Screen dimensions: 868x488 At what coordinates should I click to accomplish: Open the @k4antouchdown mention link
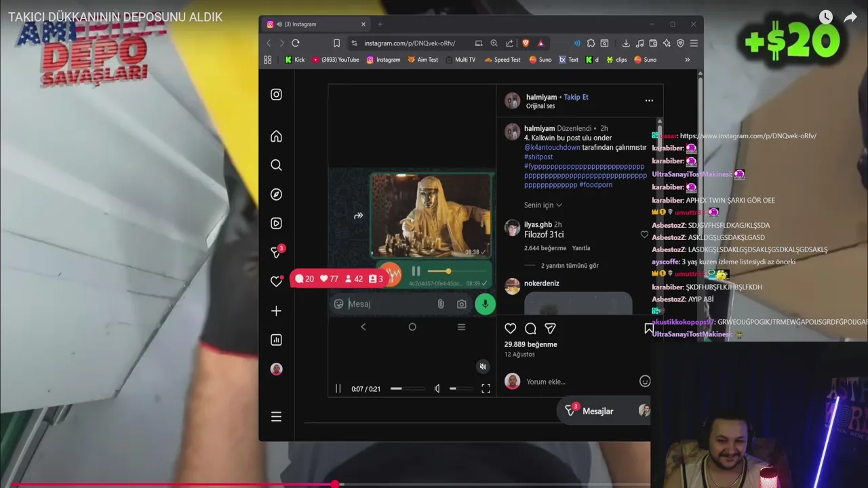click(552, 147)
